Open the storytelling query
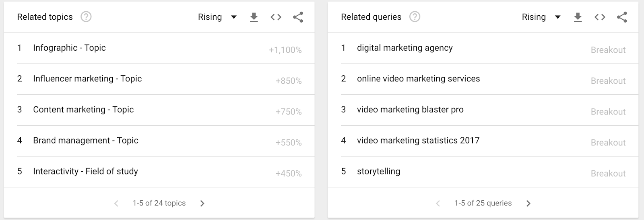 tap(378, 171)
